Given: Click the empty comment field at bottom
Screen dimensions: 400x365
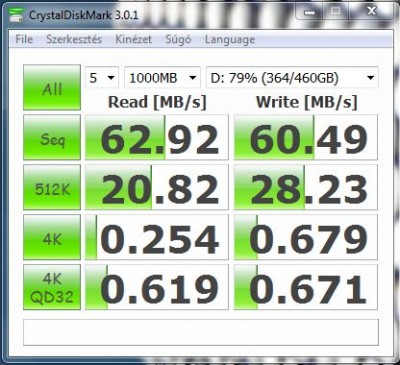Looking at the screenshot, I should 201,332.
